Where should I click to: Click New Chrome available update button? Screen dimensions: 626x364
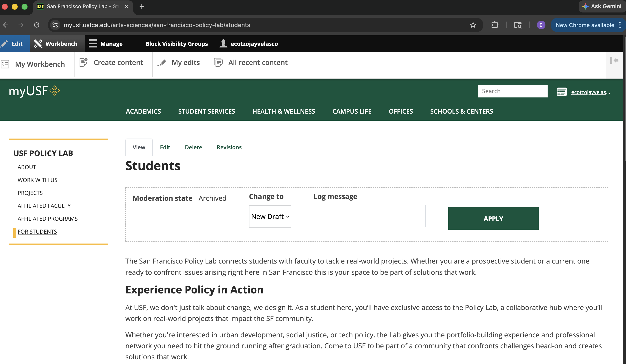click(x=585, y=25)
